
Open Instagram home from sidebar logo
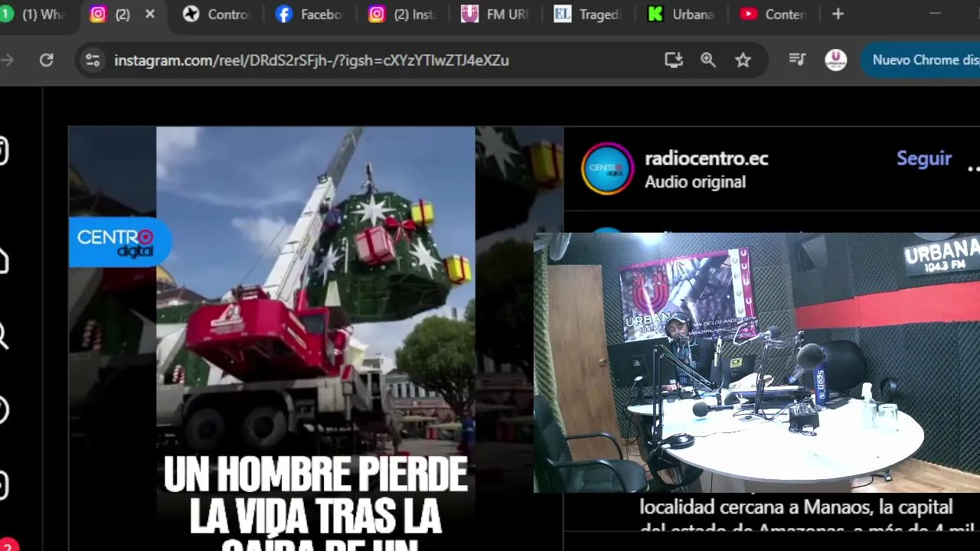tap(3, 151)
